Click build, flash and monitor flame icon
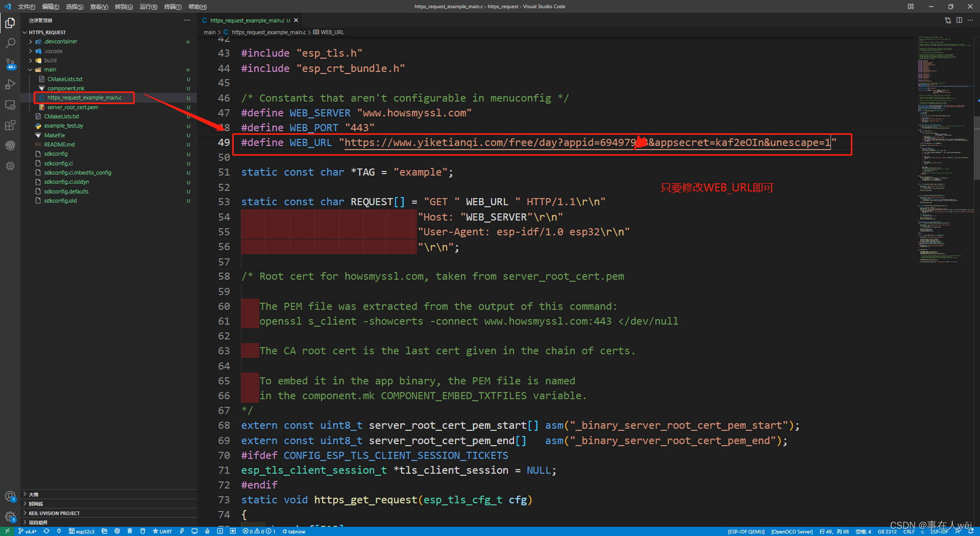Image resolution: width=980 pixels, height=536 pixels. [x=207, y=531]
